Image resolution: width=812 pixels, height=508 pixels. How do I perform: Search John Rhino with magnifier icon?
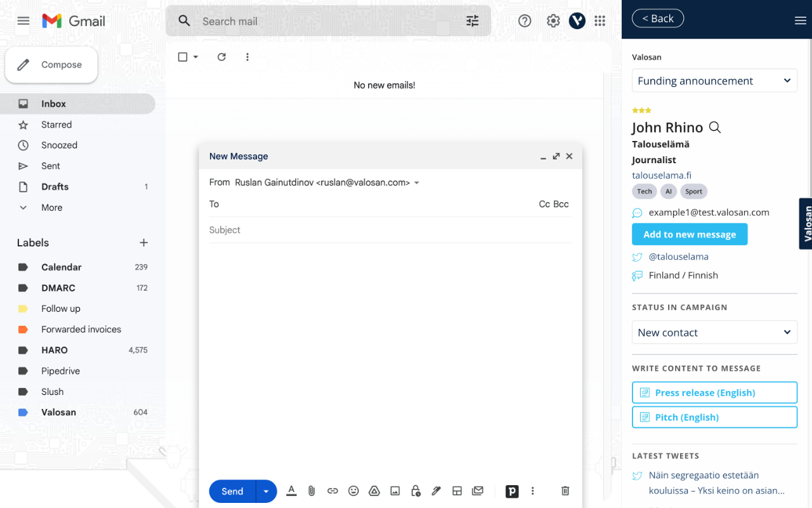(x=715, y=128)
